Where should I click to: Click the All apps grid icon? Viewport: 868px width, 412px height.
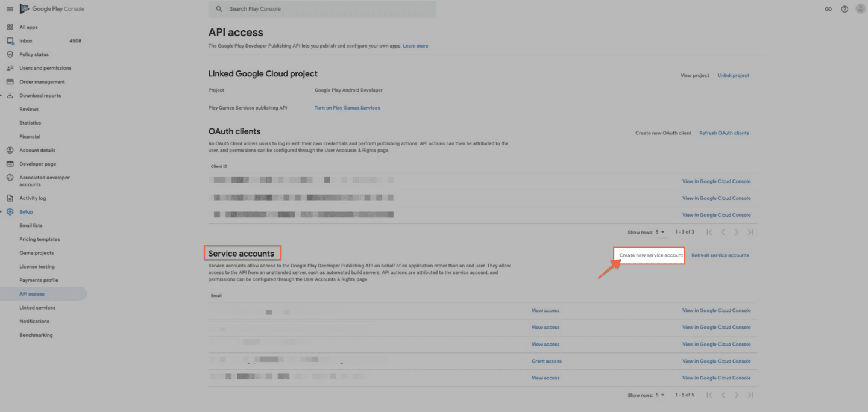(10, 27)
